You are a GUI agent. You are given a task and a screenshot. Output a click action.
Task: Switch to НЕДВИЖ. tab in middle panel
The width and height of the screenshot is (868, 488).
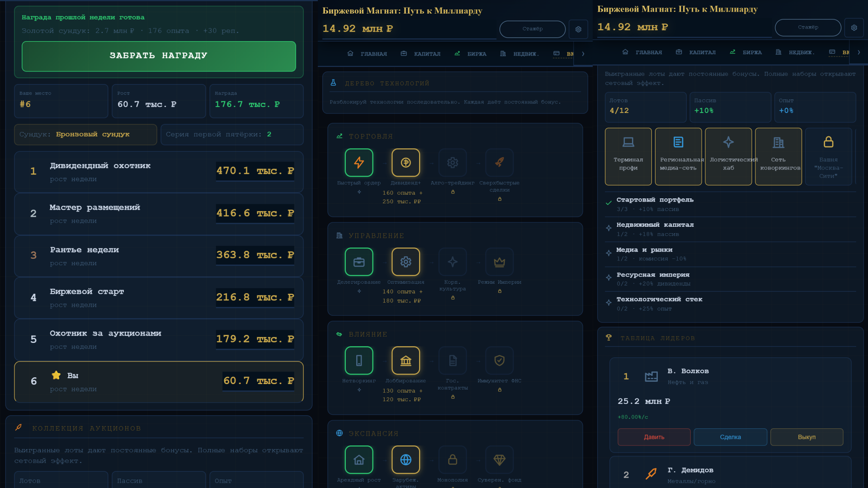pos(520,54)
